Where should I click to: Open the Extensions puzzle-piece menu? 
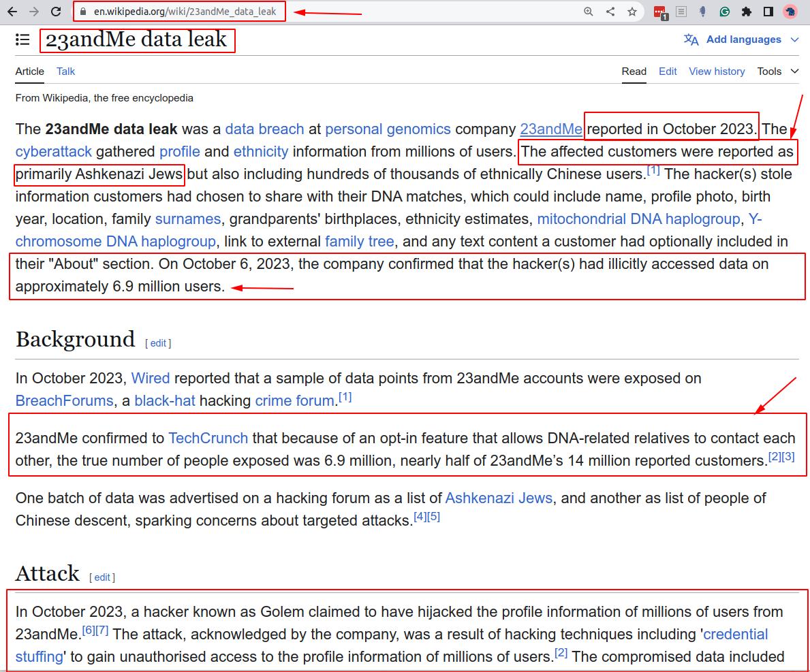747,12
